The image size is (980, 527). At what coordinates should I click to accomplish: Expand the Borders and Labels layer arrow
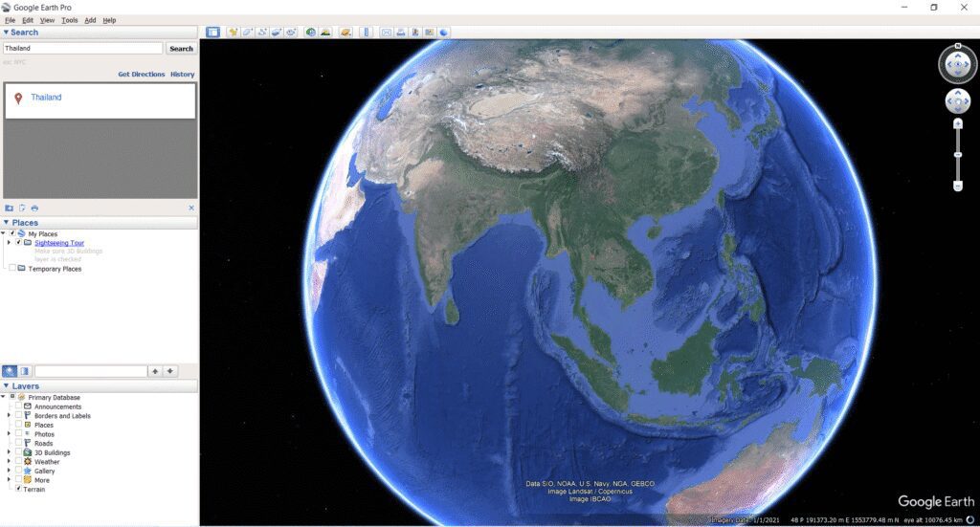(x=9, y=415)
